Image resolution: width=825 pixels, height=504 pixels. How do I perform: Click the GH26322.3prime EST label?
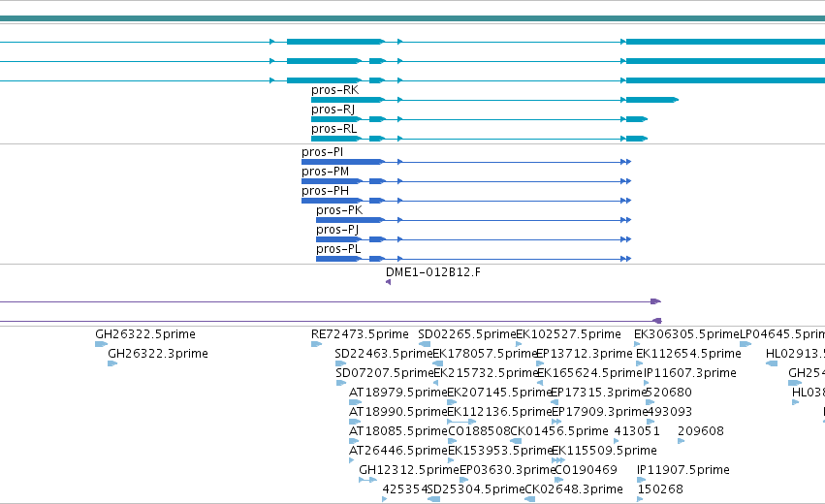[x=158, y=354]
